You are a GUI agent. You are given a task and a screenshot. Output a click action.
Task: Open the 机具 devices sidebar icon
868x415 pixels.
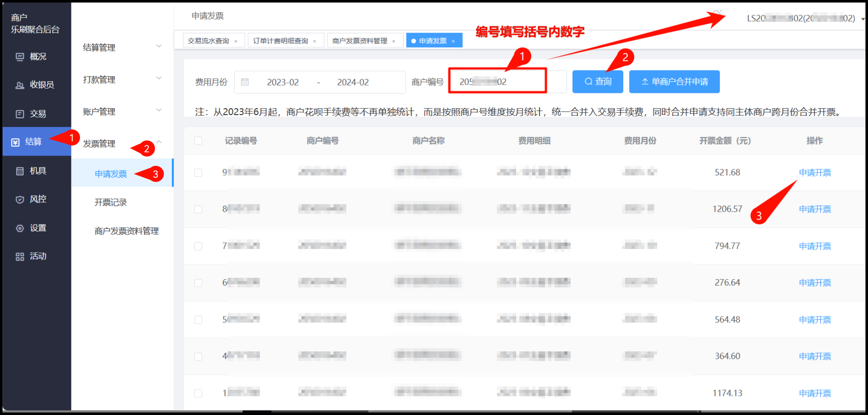point(20,171)
